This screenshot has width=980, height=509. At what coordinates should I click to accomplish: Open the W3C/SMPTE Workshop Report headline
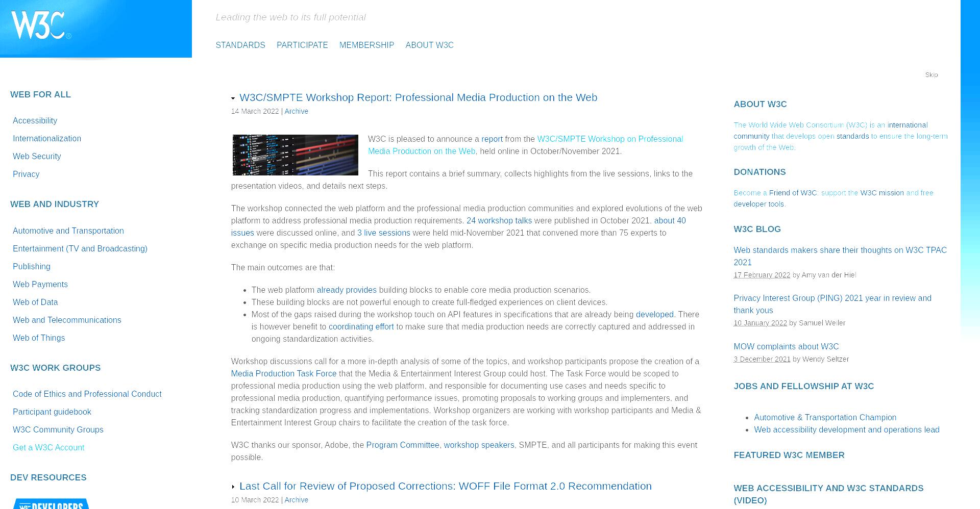(418, 97)
